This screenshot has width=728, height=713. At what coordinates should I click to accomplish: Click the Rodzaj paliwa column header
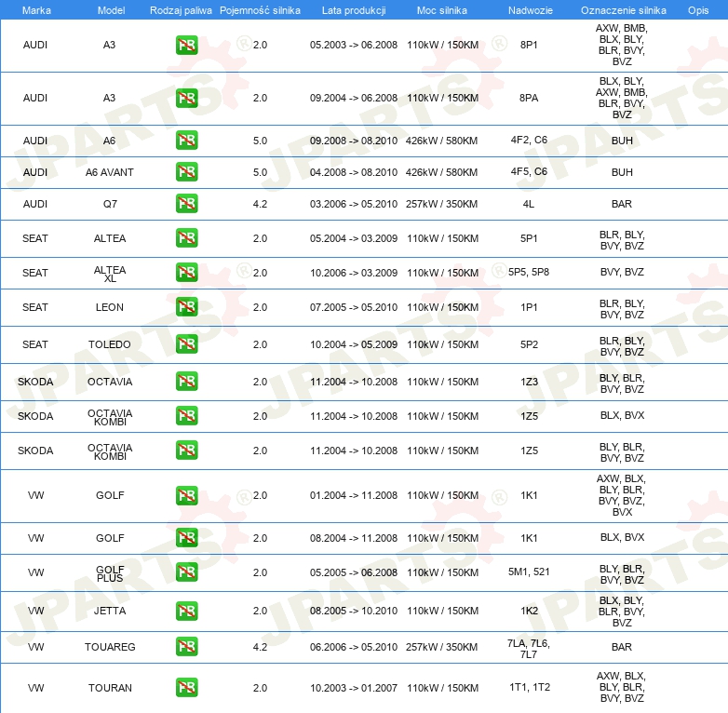click(181, 9)
